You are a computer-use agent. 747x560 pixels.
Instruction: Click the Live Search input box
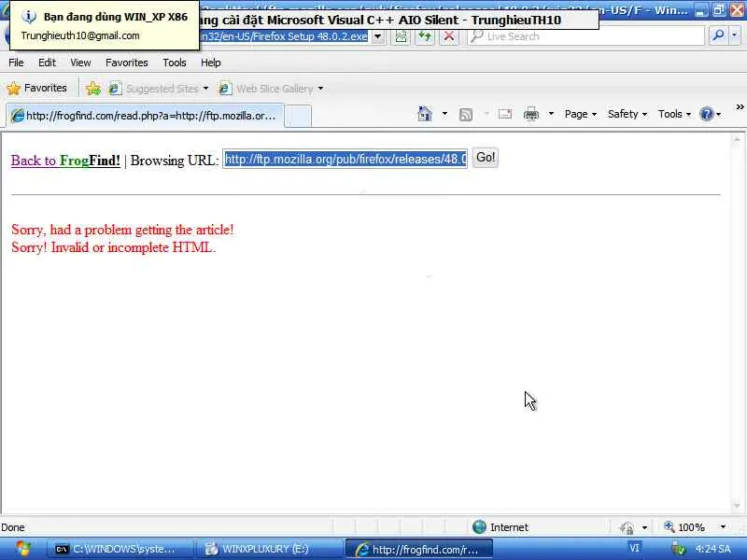[586, 36]
